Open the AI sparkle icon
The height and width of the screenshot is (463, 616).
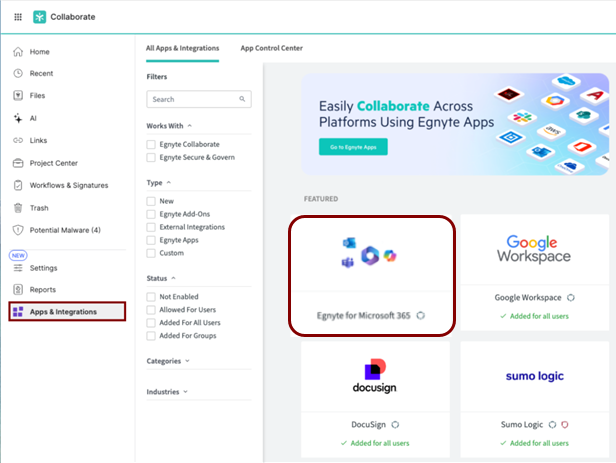point(18,118)
